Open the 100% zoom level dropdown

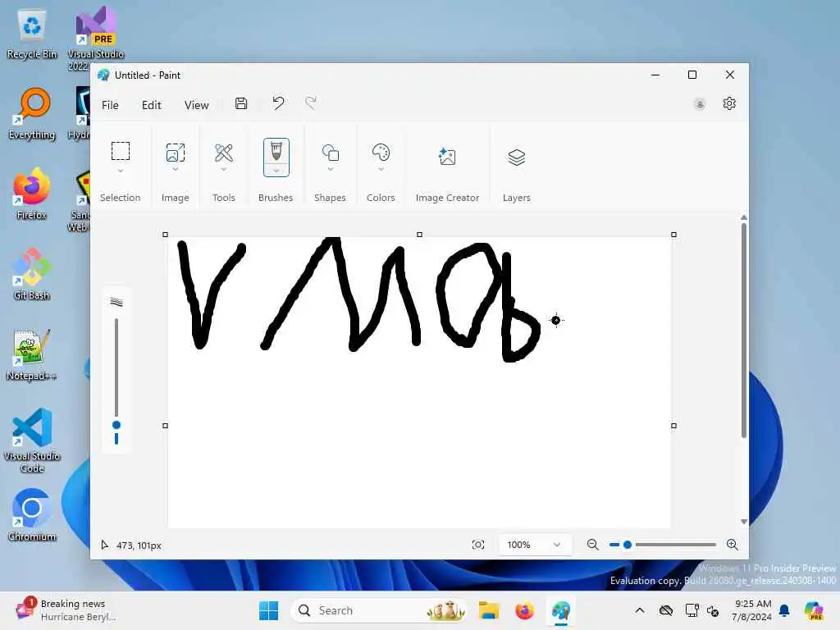coord(535,545)
